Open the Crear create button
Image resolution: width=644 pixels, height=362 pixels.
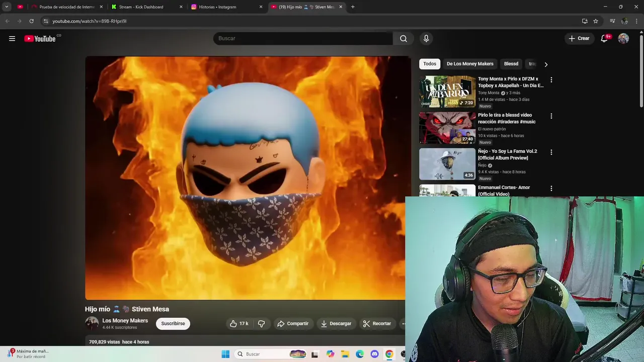tap(579, 39)
